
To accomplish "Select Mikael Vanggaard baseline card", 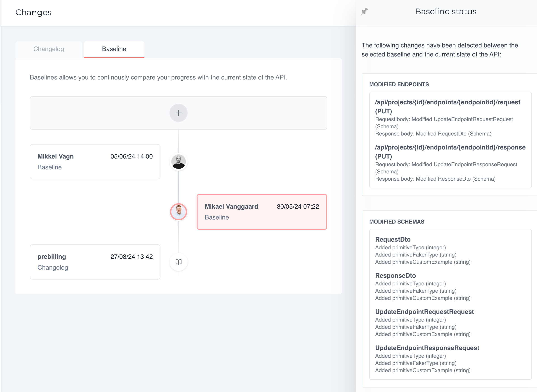I will [x=262, y=212].
